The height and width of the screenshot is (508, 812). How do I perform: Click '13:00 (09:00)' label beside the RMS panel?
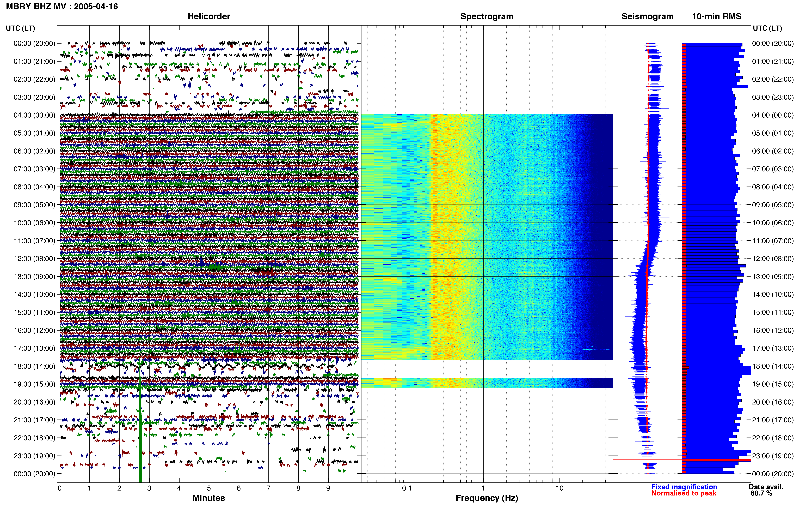pyautogui.click(x=773, y=277)
